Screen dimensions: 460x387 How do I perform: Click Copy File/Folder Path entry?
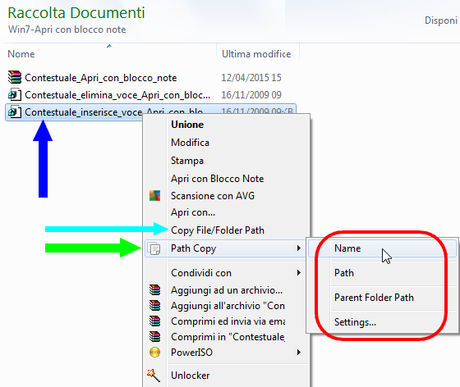click(217, 230)
